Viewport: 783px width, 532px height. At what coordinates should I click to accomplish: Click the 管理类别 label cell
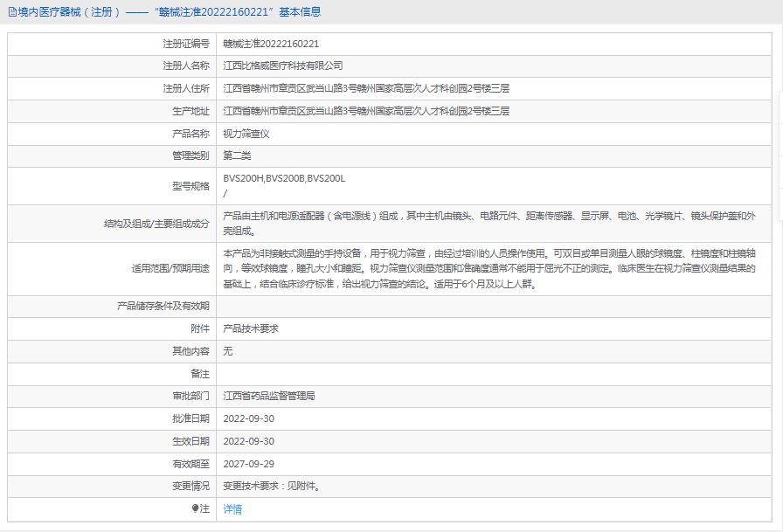coord(112,155)
